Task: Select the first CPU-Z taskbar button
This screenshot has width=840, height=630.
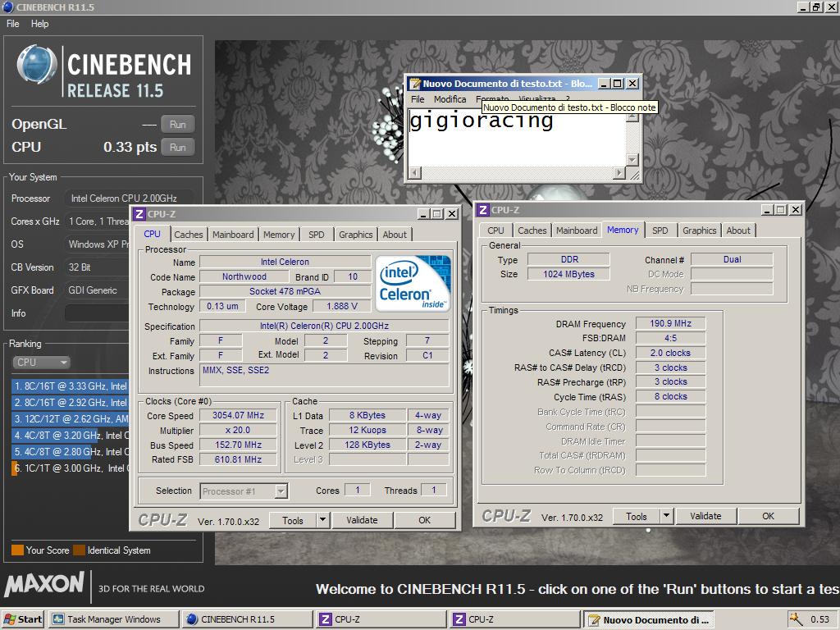Action: pyautogui.click(x=381, y=619)
